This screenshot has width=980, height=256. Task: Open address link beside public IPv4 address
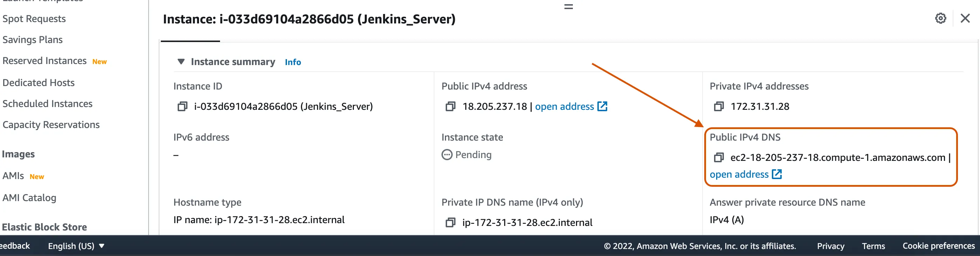coord(564,107)
